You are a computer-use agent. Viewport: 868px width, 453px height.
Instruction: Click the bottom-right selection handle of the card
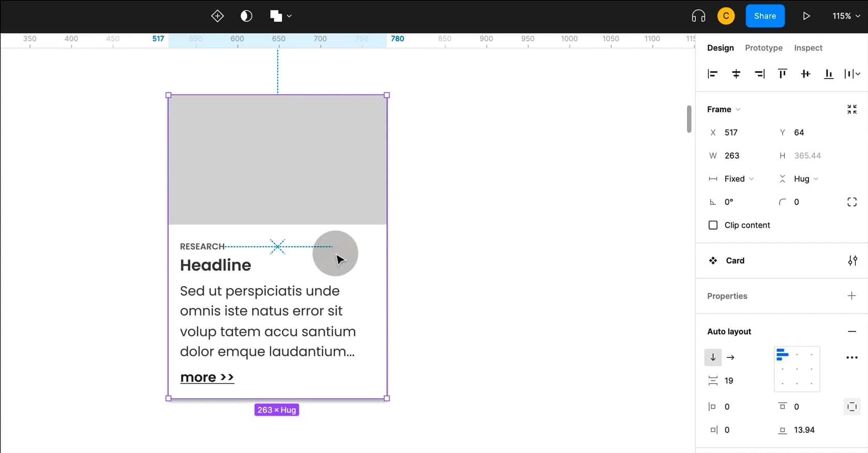click(x=387, y=398)
